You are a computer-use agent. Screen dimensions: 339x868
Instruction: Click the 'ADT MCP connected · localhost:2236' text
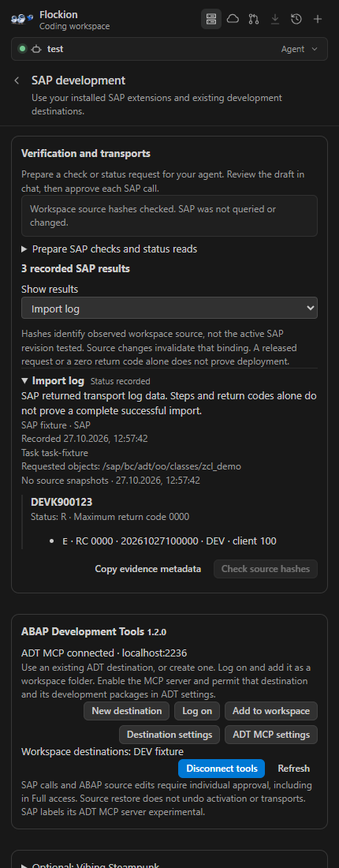point(102,653)
